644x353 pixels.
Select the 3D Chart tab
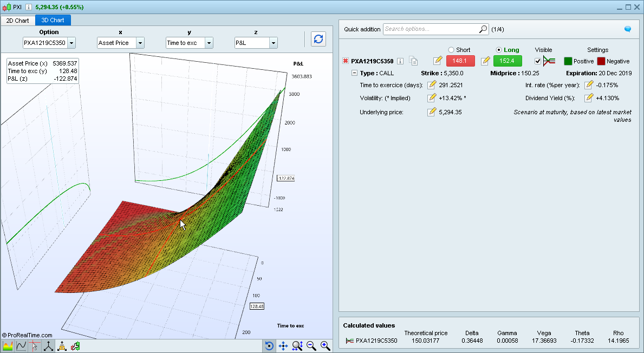[x=53, y=21]
